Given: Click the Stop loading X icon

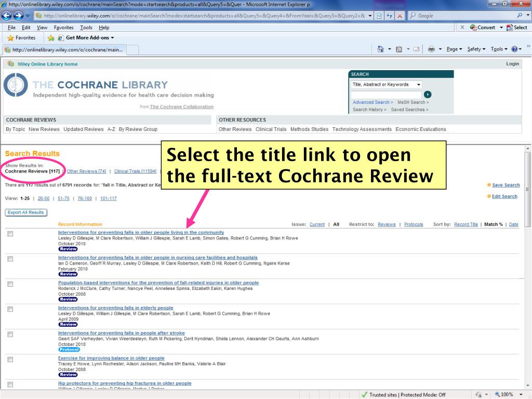Looking at the screenshot, I should [x=400, y=16].
